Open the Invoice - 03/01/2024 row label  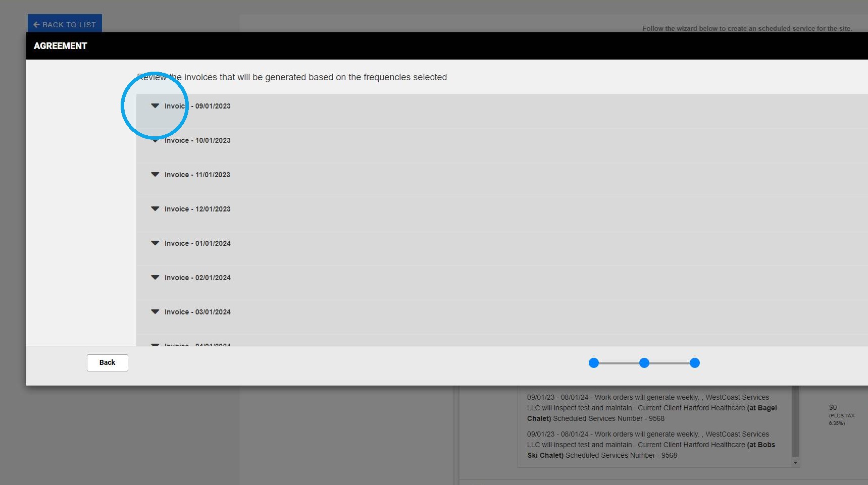click(197, 312)
